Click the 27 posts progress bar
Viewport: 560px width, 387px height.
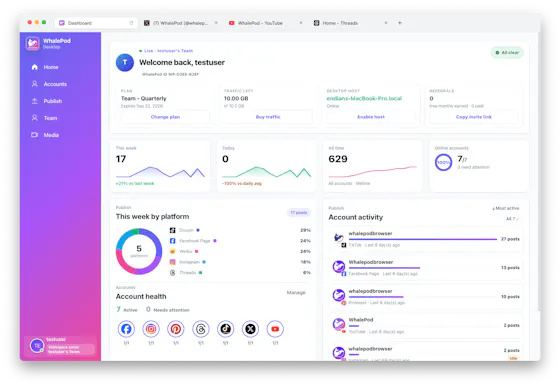point(423,239)
